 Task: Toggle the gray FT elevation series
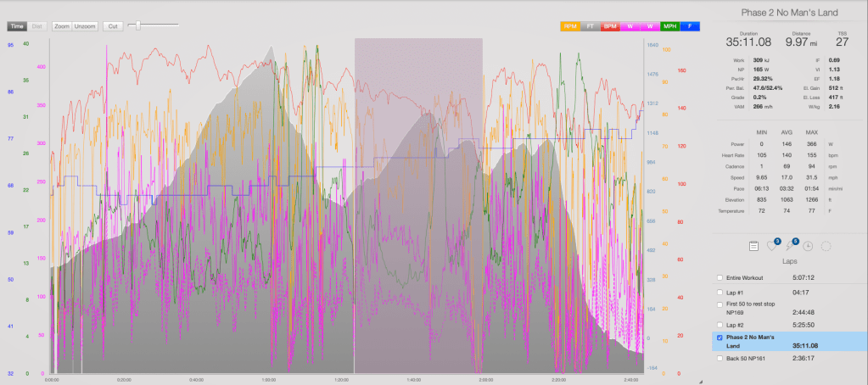click(x=588, y=26)
